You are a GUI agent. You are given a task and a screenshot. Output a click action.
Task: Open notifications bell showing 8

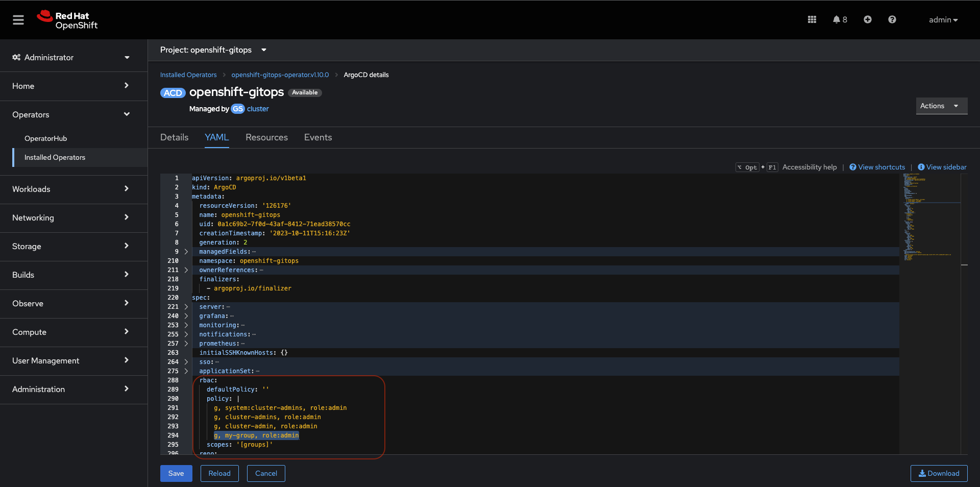840,19
